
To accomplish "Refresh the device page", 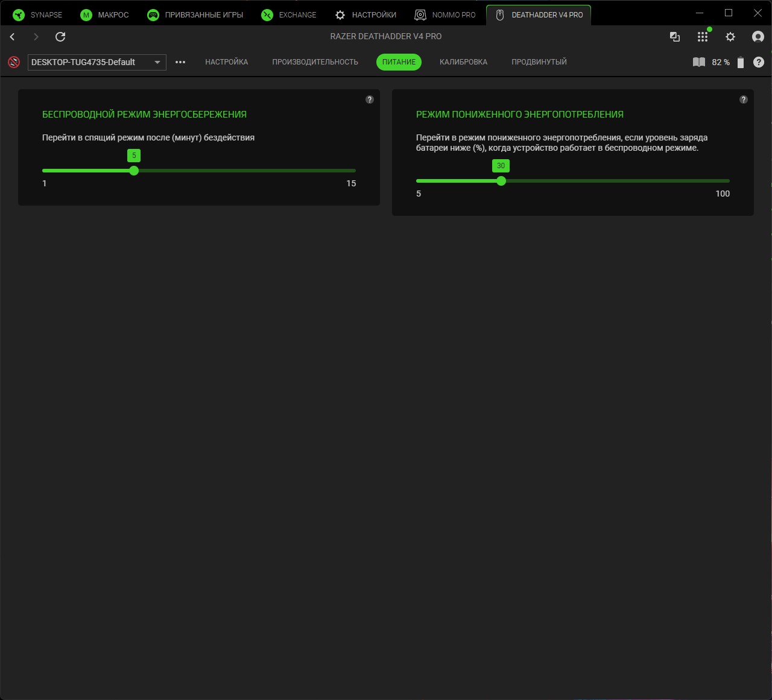I will [x=60, y=37].
